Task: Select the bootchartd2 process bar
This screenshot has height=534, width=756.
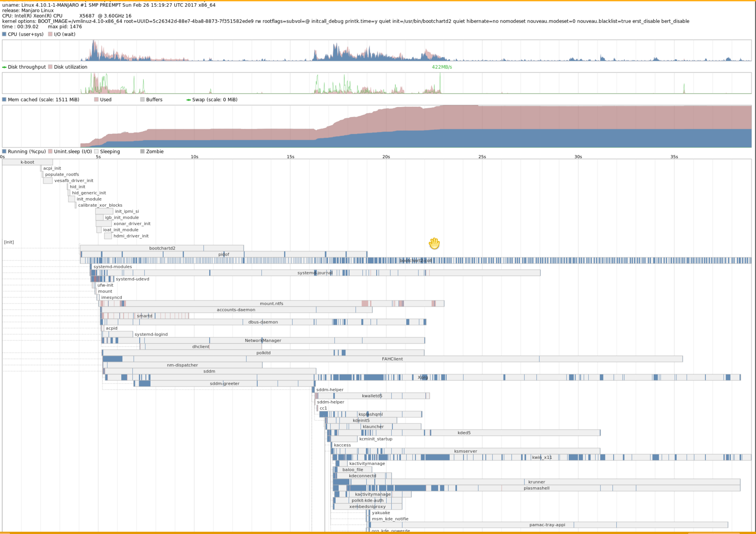Action: (x=162, y=248)
